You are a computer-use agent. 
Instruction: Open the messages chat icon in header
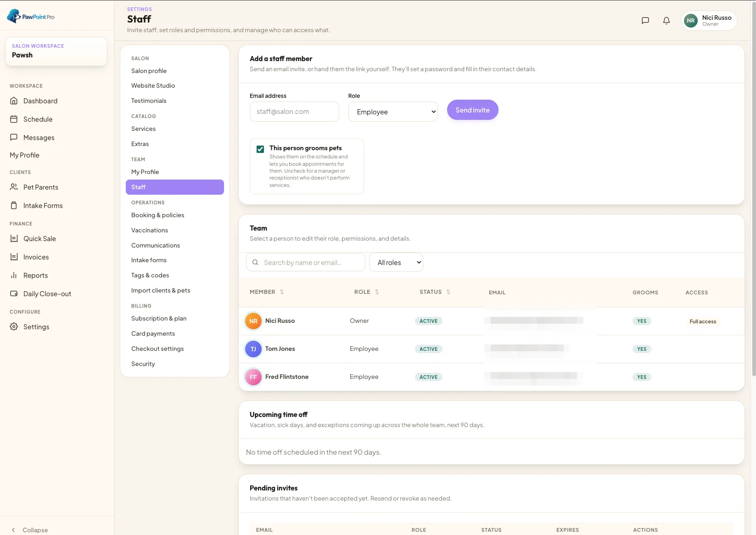[645, 21]
